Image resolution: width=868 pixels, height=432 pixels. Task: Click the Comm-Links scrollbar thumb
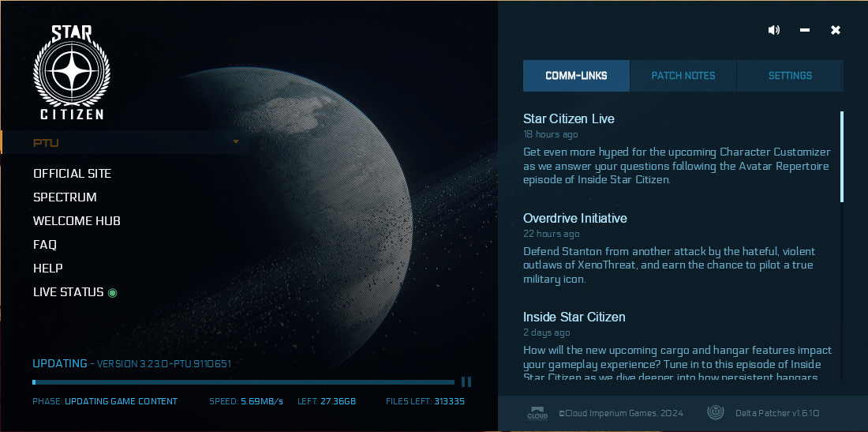(841, 156)
